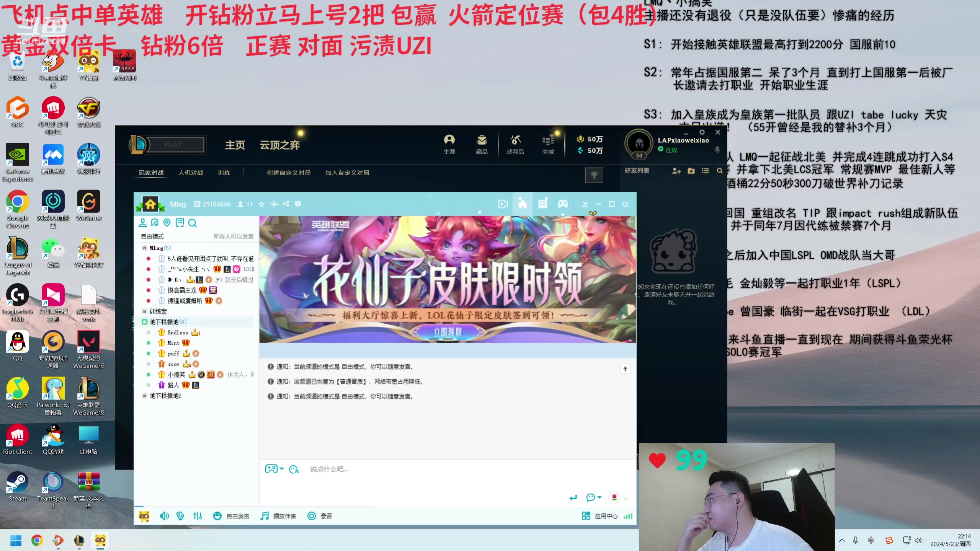Open the bulletin board icon above the channel list

point(180,223)
